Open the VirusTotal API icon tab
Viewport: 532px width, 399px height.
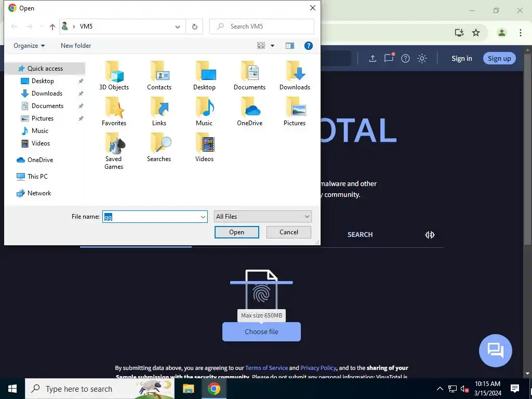(x=430, y=234)
